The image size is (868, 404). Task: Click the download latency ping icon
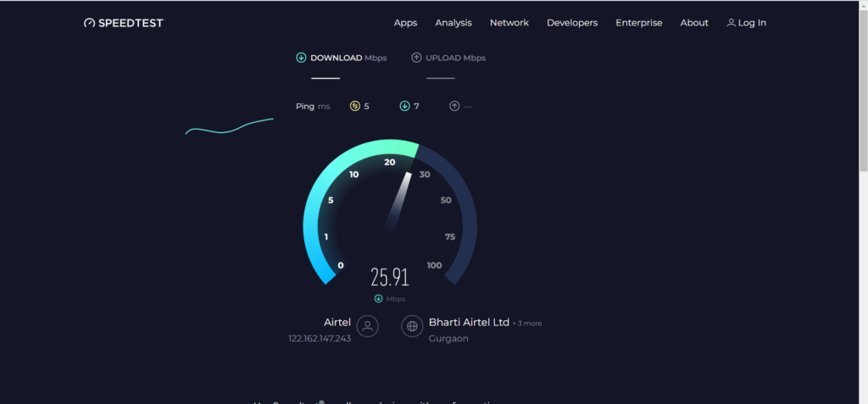[x=404, y=106]
